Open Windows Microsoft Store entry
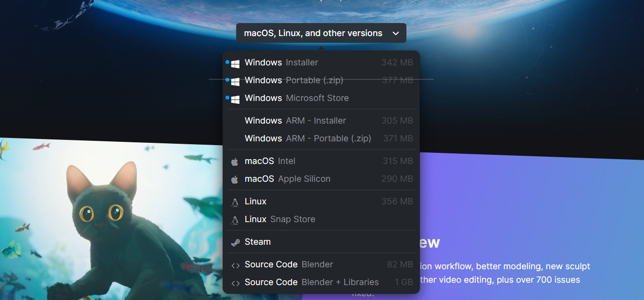 321,98
